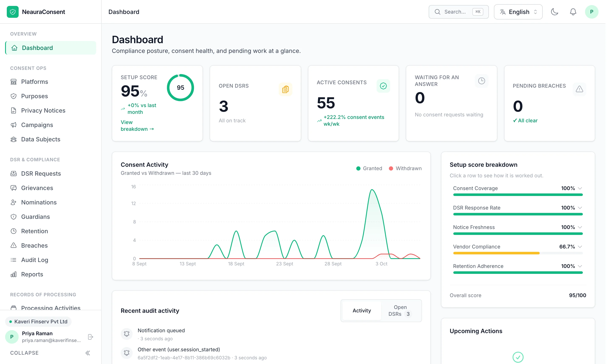Click the NeauraConsent shield logo

pyautogui.click(x=12, y=12)
